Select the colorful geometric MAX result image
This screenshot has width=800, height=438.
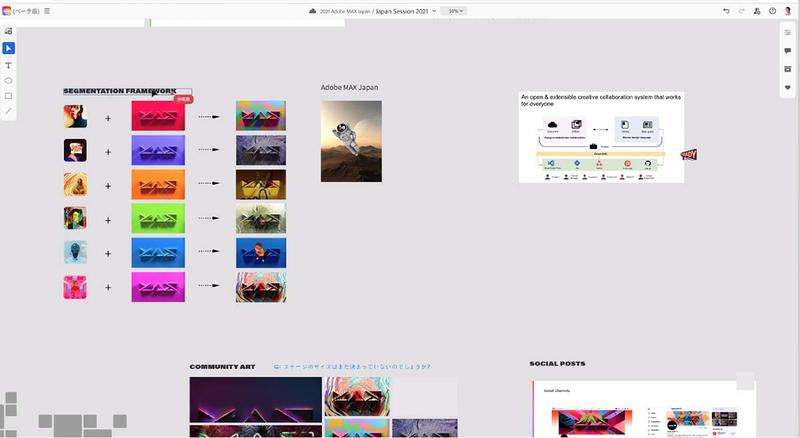pos(261,116)
